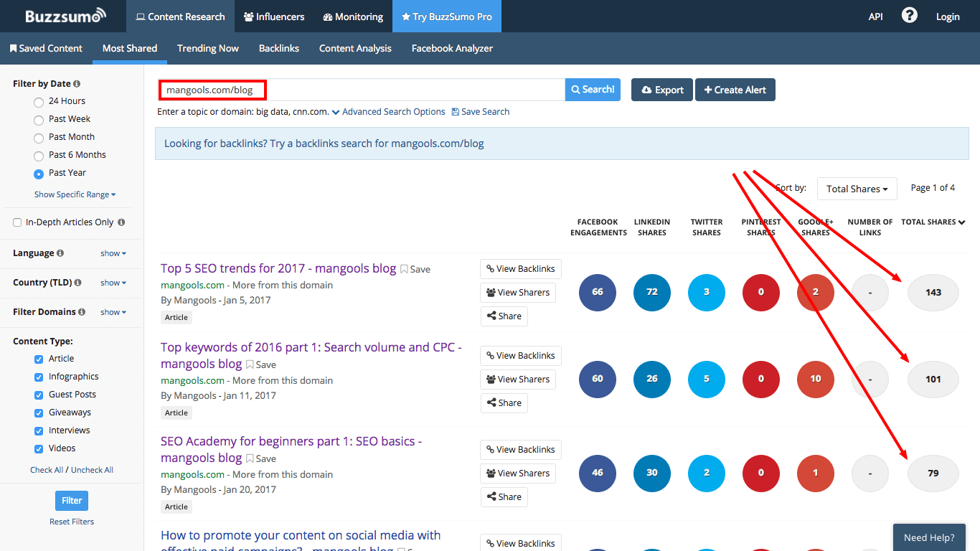Click total shares bubble showing 143

[933, 292]
